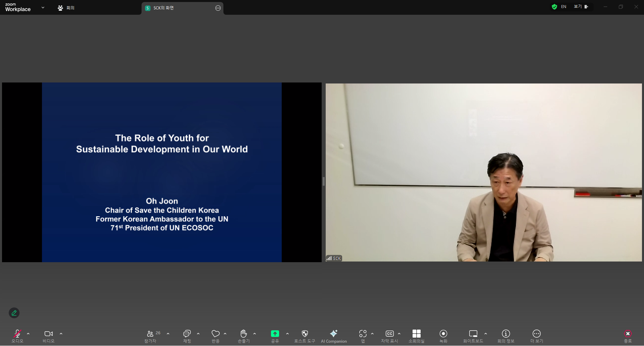Click the green Share screen button
The width and height of the screenshot is (644, 346).
(x=275, y=336)
